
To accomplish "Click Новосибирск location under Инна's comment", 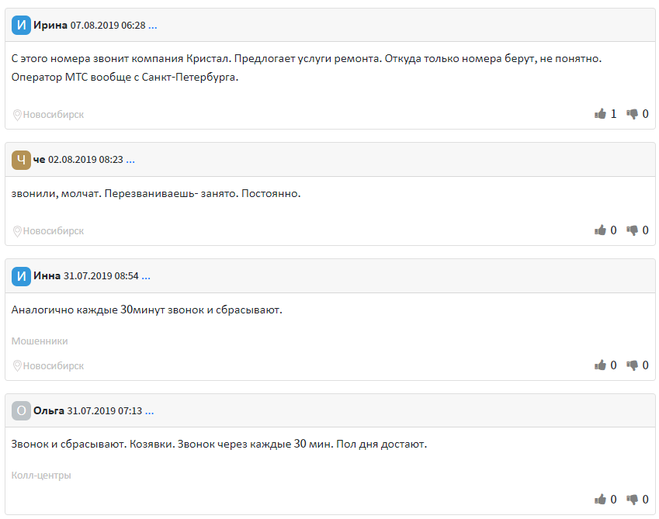I will [x=48, y=366].
